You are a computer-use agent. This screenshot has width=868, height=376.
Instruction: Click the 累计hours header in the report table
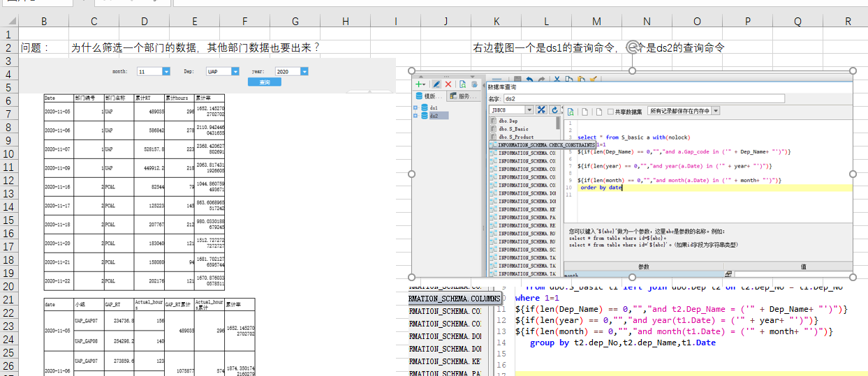click(179, 98)
